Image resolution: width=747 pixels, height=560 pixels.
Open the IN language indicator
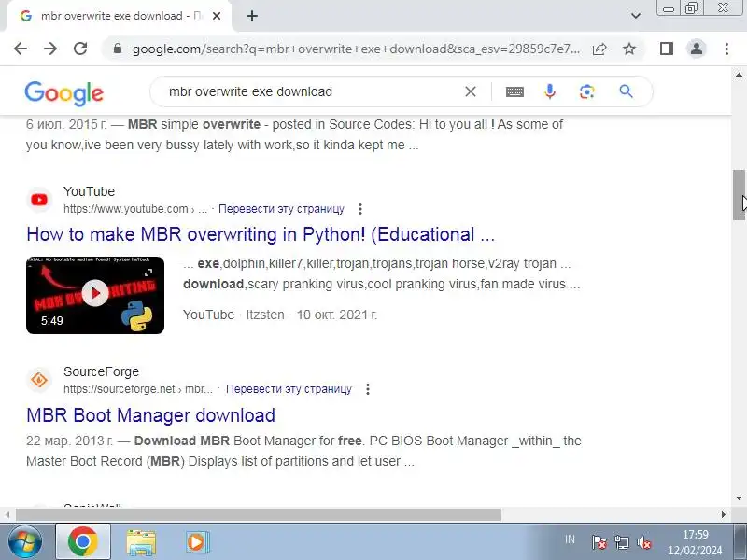tap(570, 539)
